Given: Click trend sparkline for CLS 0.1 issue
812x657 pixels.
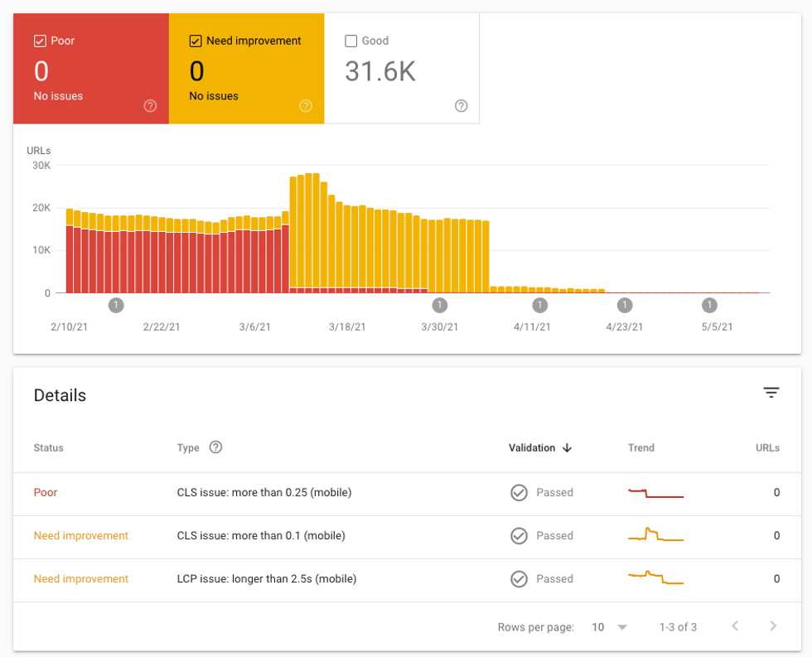Looking at the screenshot, I should click(x=655, y=535).
